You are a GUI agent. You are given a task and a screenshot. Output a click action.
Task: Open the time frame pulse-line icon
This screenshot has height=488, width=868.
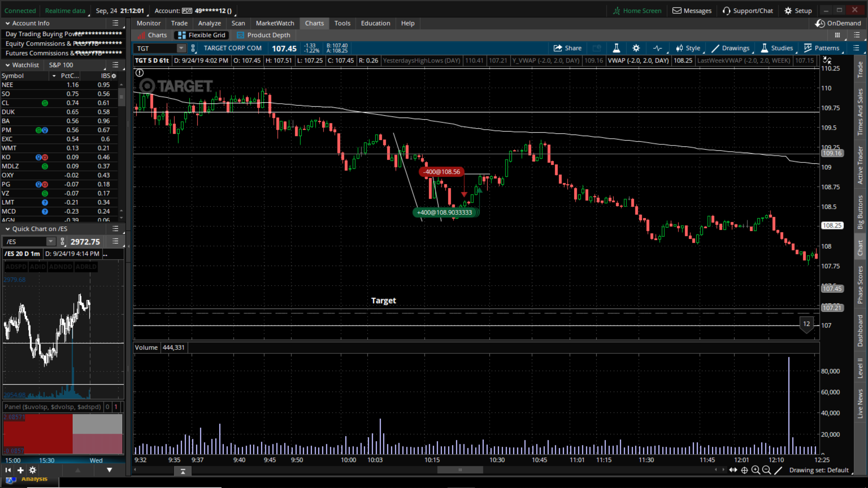657,48
